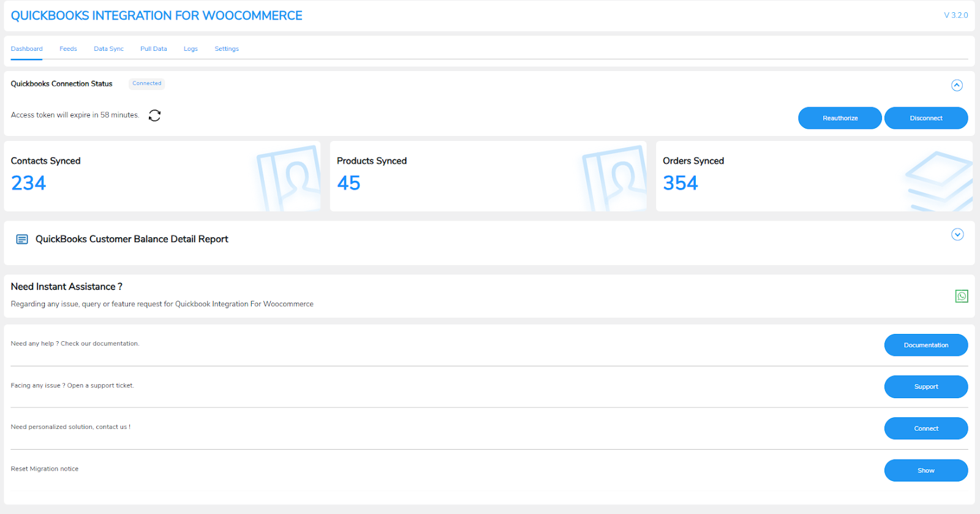Image resolution: width=980 pixels, height=514 pixels.
Task: Select the Dashboard tab
Action: (x=27, y=49)
